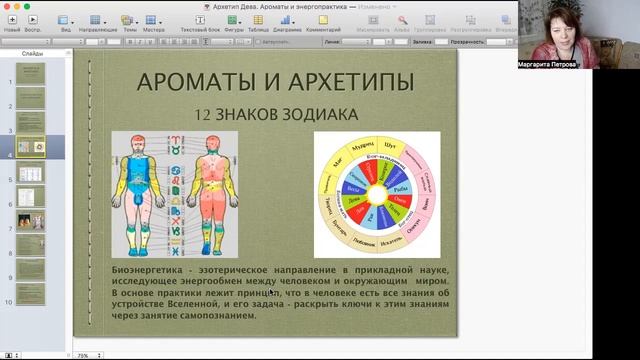Justify text alignment
Screen dimensions: 640x360
pyautogui.click(x=194, y=42)
